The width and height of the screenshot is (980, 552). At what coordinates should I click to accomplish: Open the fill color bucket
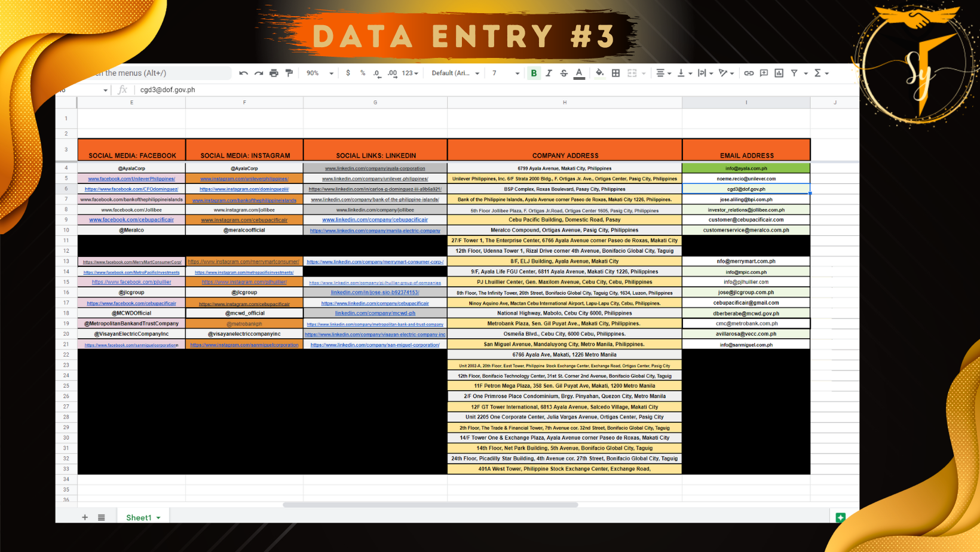[600, 73]
